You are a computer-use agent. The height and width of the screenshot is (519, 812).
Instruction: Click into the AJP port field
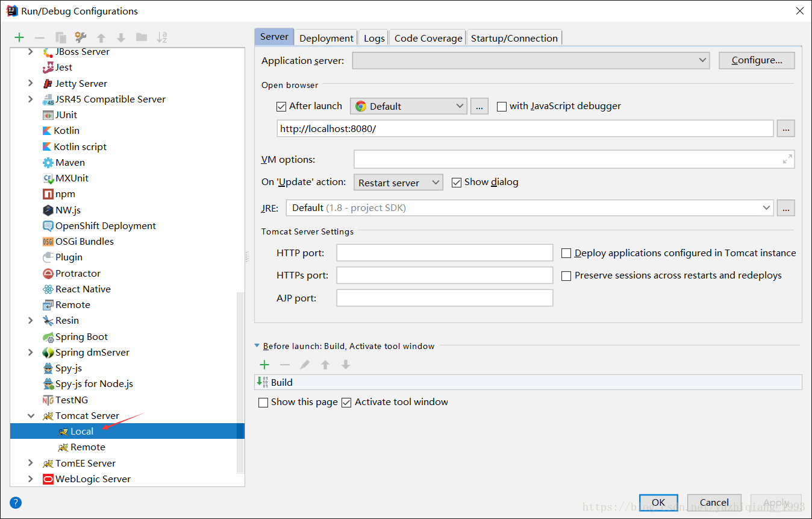[x=445, y=298]
